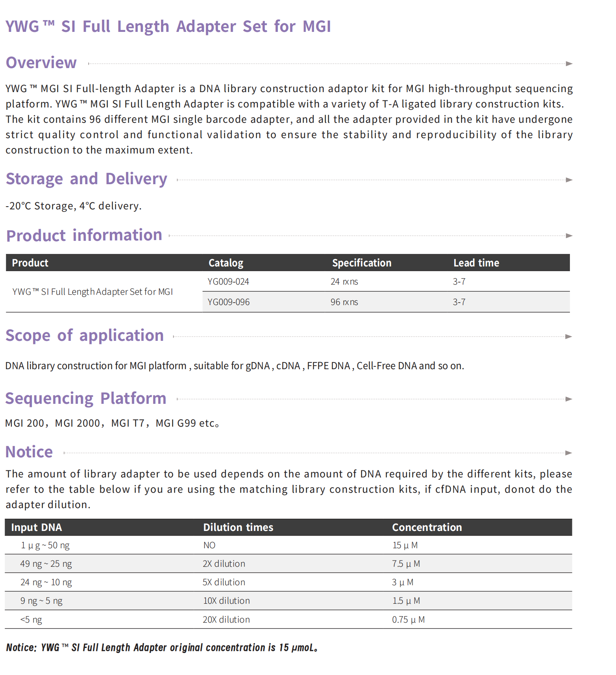This screenshot has width=616, height=675.
Task: Click the 'Specification' column header
Action: [x=362, y=263]
